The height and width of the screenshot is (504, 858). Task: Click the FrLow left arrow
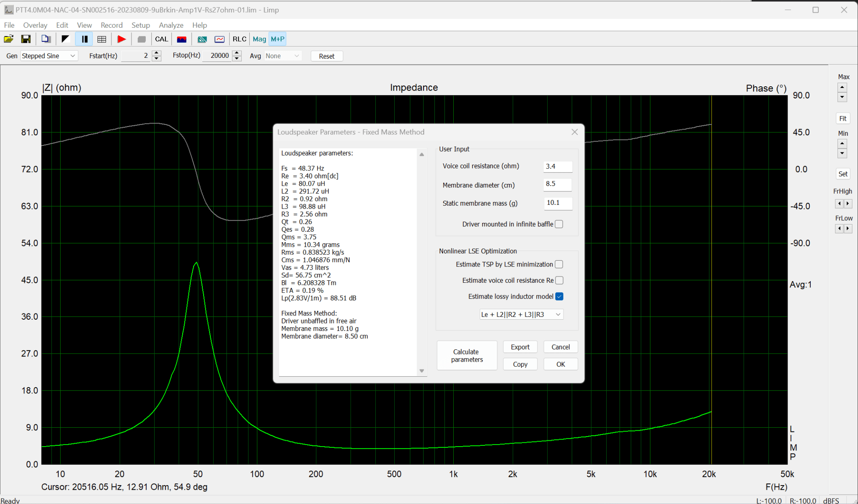(x=839, y=228)
